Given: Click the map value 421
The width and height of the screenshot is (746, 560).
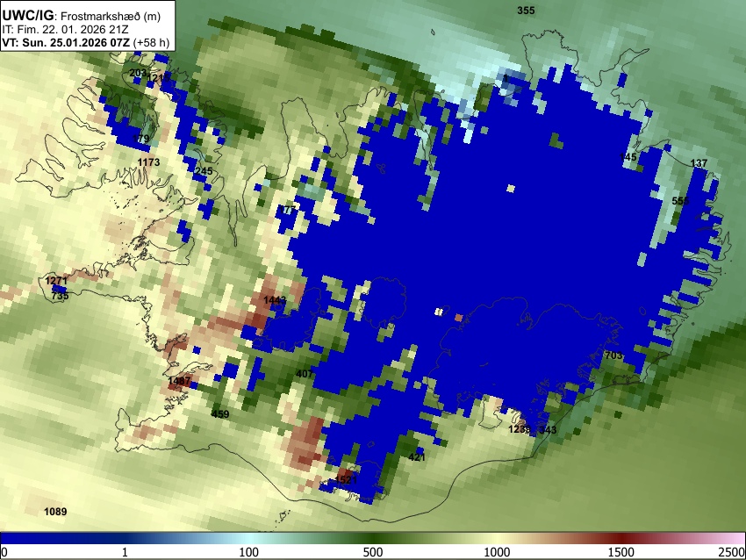Looking at the screenshot, I should (417, 457).
